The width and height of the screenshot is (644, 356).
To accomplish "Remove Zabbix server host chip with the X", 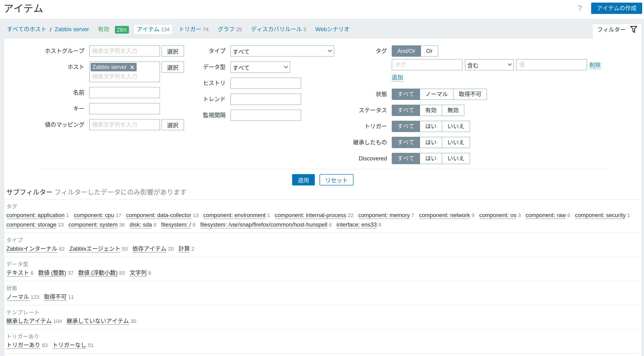I will pos(132,67).
